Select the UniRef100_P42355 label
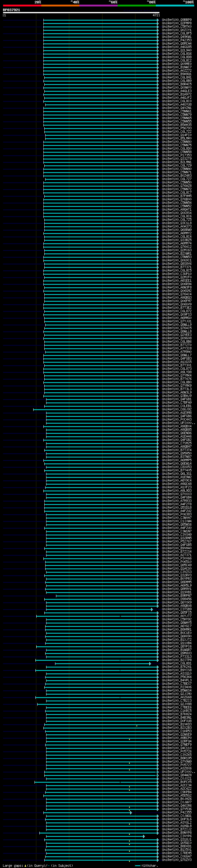The image size is (197, 868). (x=176, y=813)
